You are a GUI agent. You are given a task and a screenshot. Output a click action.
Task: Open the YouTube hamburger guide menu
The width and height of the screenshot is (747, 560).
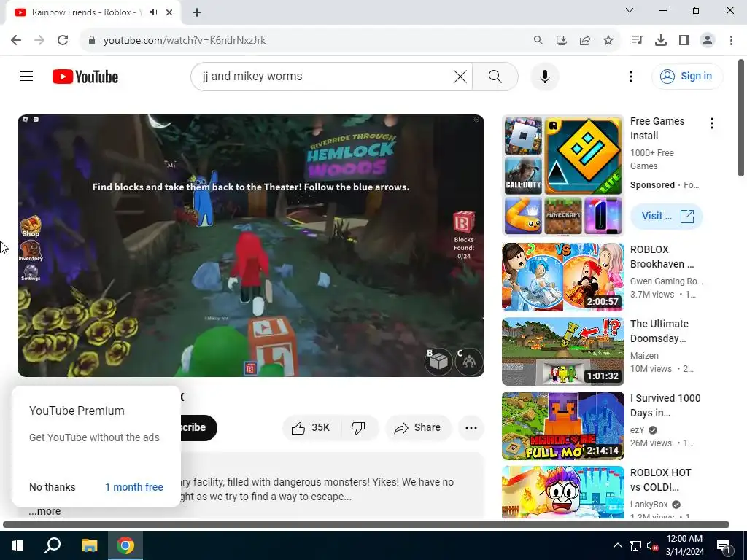26,76
